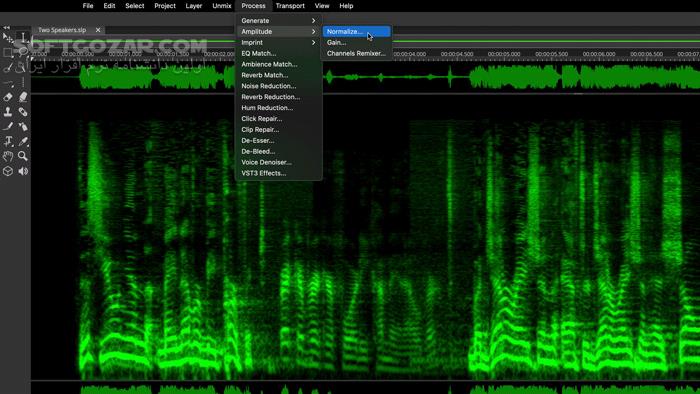Open the Edit menu
700x394 pixels.
coord(109,6)
